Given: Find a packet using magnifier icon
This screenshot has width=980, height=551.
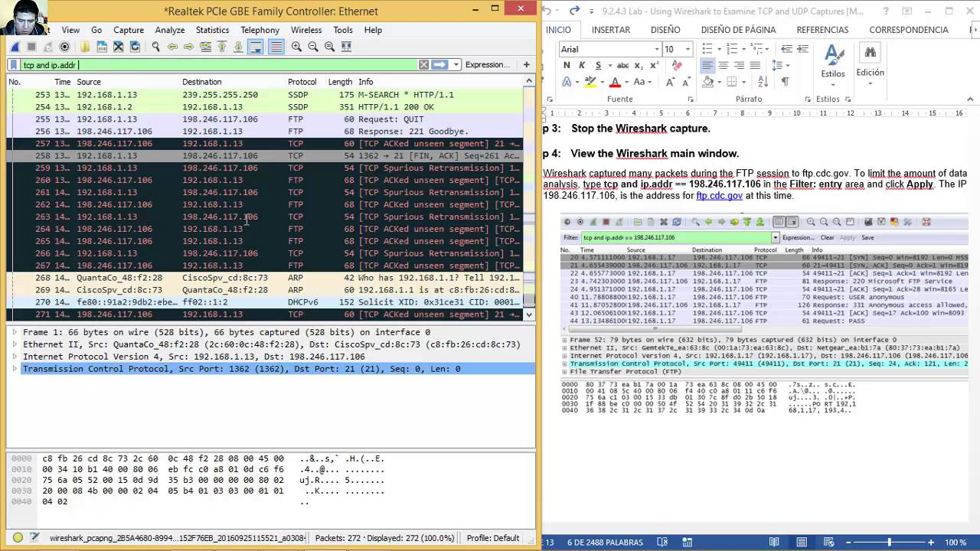Looking at the screenshot, I should pyautogui.click(x=155, y=47).
